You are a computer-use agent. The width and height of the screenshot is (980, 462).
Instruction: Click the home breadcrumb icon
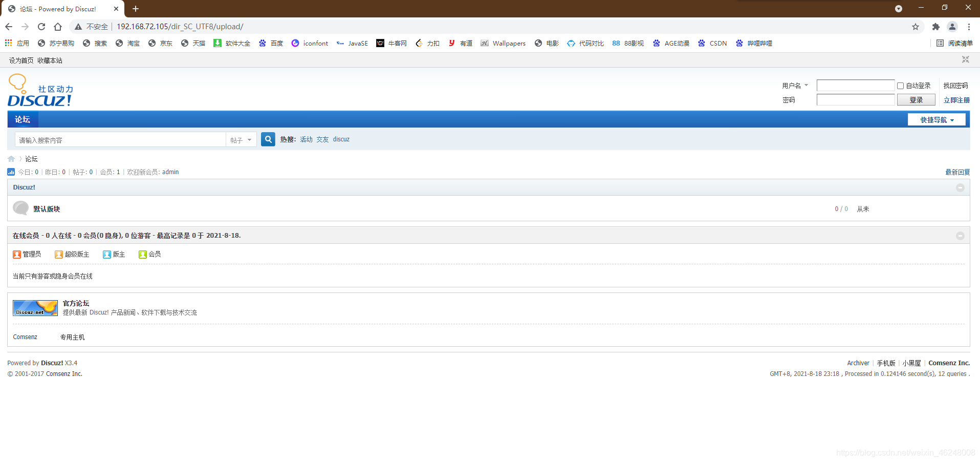(11, 159)
